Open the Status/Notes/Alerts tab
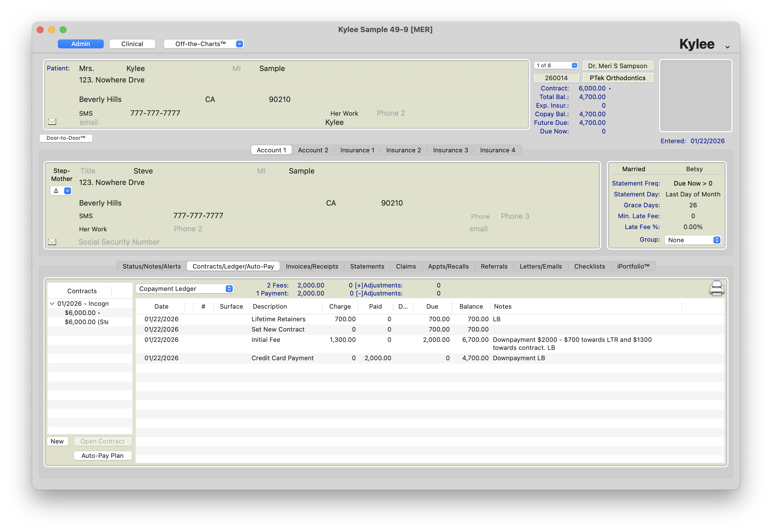The height and width of the screenshot is (532, 772). point(152,266)
